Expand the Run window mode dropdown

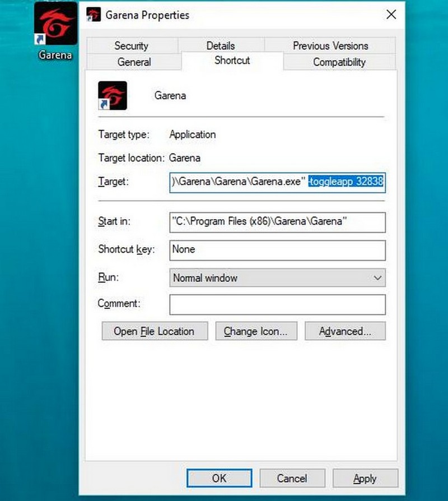(278, 277)
